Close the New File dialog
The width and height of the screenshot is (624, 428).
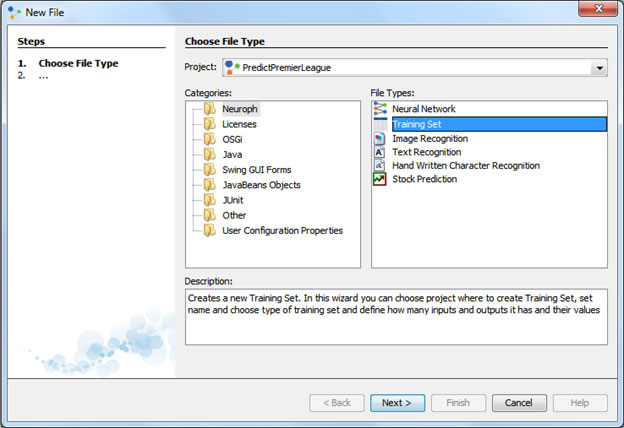tap(598, 10)
